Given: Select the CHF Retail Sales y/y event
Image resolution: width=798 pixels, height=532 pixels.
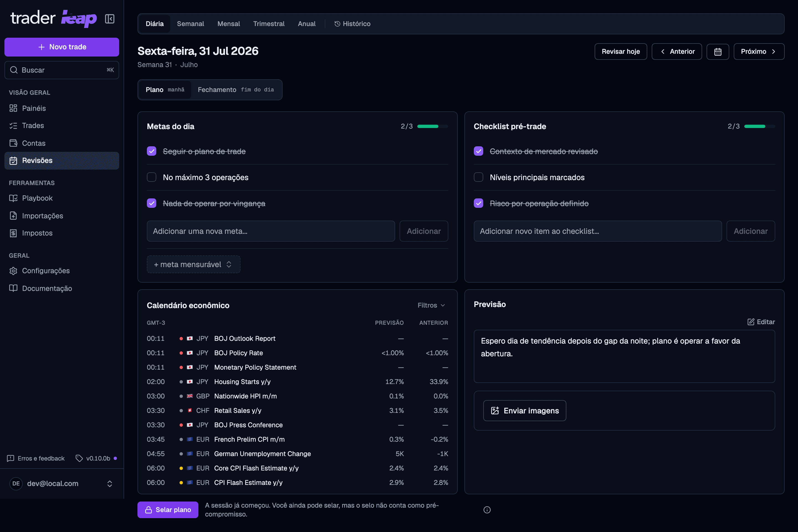Looking at the screenshot, I should tap(297, 411).
